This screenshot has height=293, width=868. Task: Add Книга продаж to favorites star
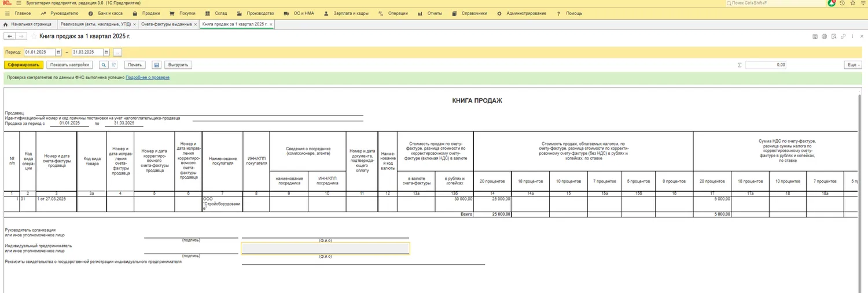(33, 36)
